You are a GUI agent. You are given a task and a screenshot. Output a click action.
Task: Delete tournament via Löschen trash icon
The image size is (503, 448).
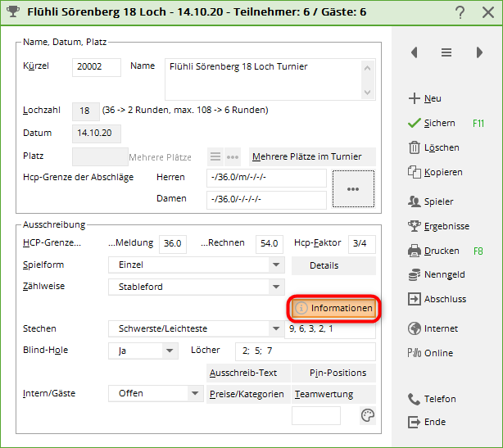[x=414, y=147]
